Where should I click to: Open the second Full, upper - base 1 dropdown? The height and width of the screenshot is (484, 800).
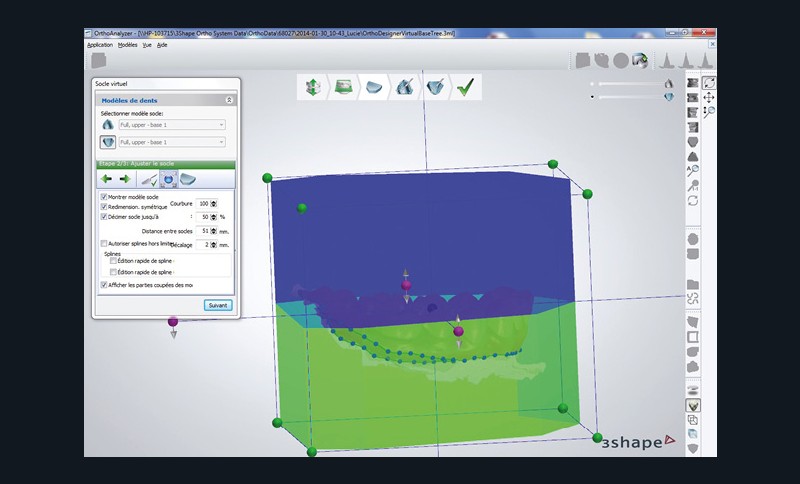[x=172, y=142]
